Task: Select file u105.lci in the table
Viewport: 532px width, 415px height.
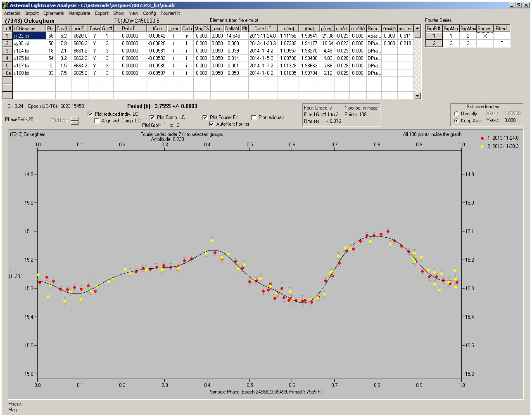Action: (29, 58)
